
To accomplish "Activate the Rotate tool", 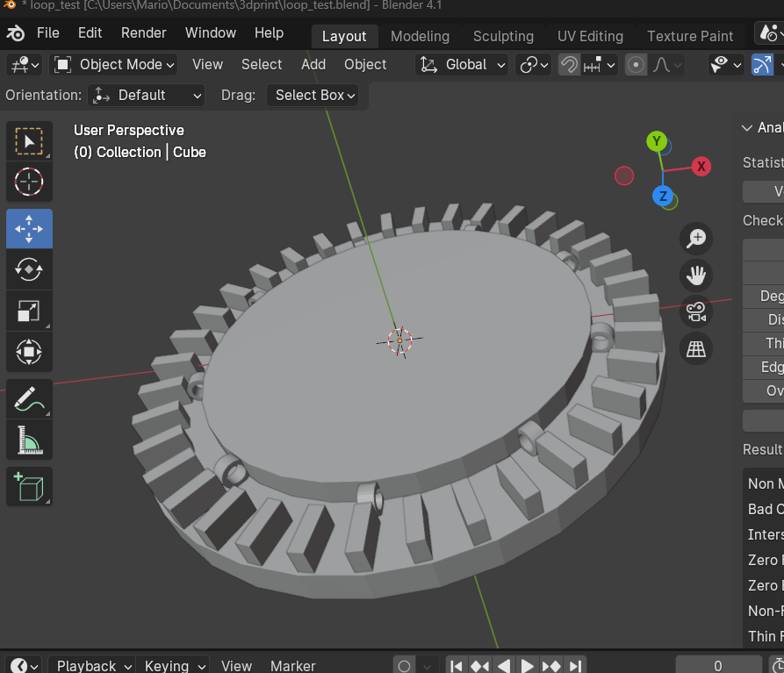I will [x=29, y=269].
